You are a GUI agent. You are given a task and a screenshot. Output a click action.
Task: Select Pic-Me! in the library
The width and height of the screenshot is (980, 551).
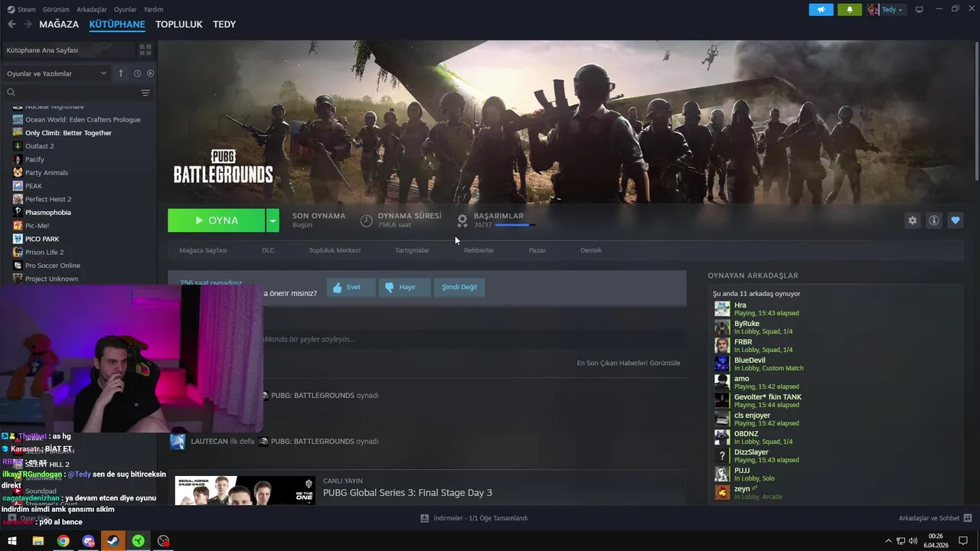[37, 226]
